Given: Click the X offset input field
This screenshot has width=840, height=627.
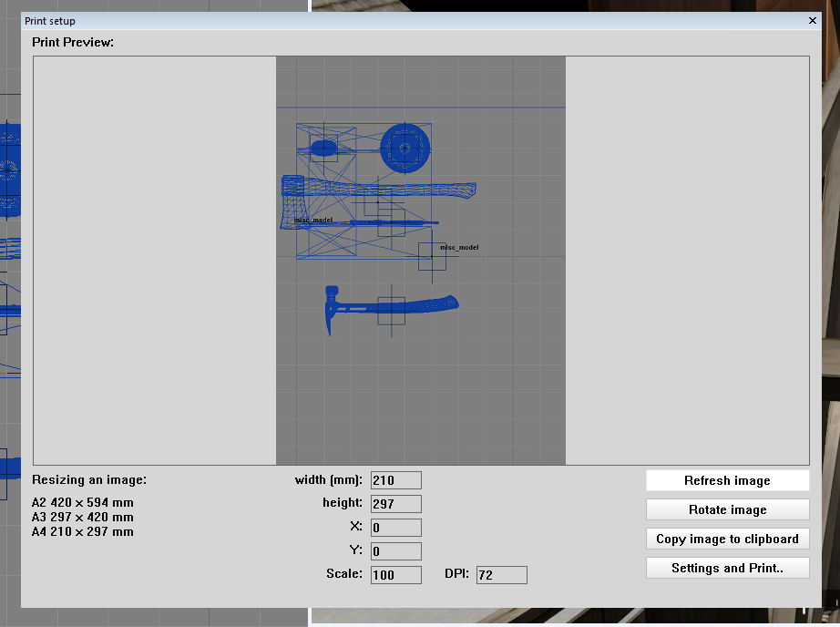Looking at the screenshot, I should pos(395,528).
